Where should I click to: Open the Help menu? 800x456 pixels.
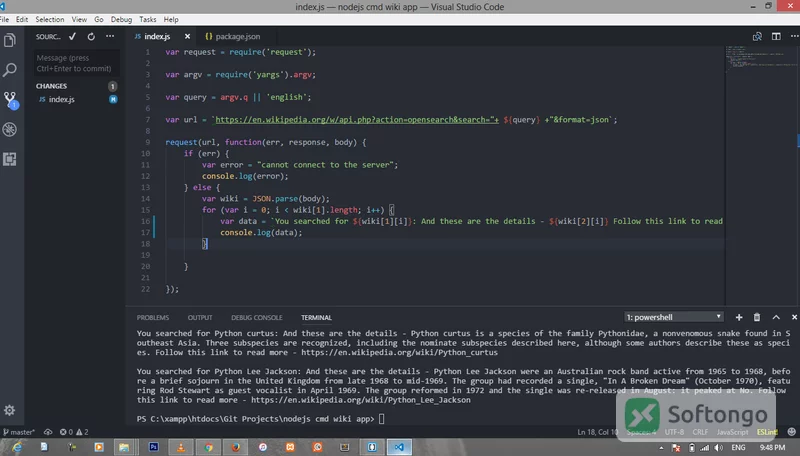click(171, 19)
